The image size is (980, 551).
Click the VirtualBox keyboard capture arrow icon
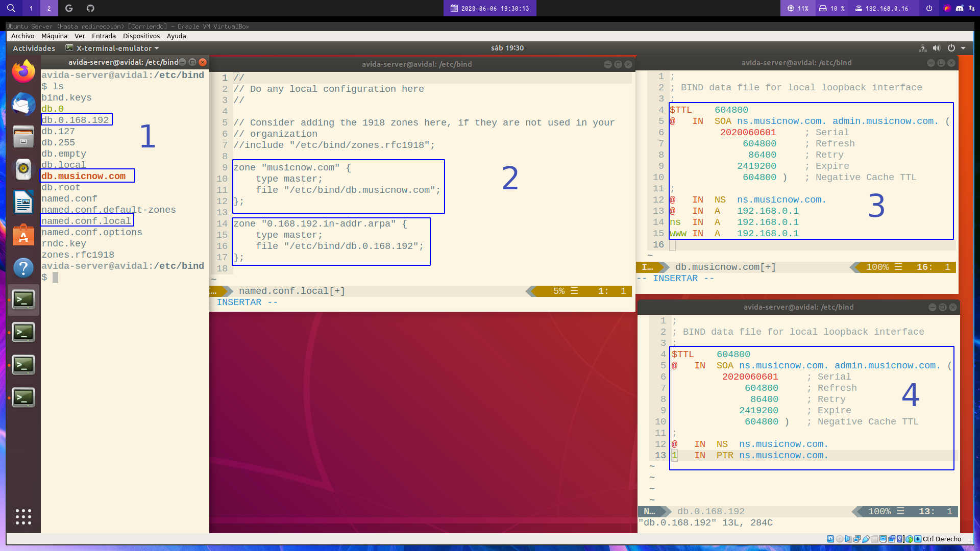coord(918,539)
